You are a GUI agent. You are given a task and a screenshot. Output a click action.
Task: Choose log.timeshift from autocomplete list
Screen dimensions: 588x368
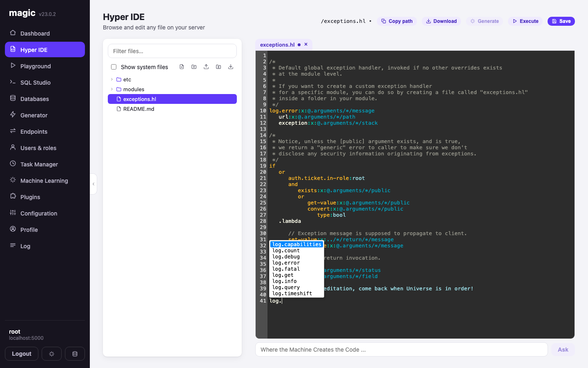(296, 294)
